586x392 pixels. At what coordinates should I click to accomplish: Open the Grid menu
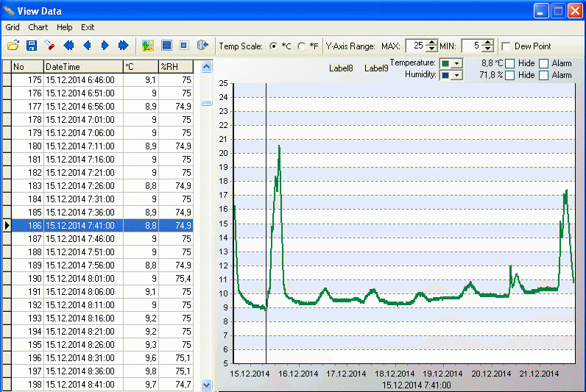tap(13, 27)
